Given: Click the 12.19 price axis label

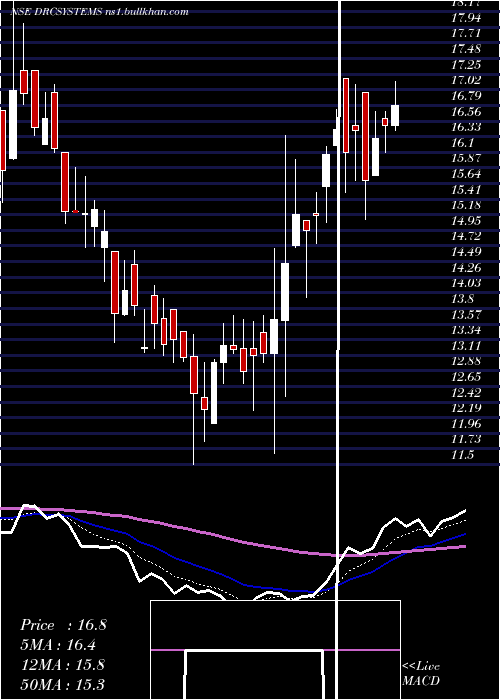Looking at the screenshot, I should 466,408.
